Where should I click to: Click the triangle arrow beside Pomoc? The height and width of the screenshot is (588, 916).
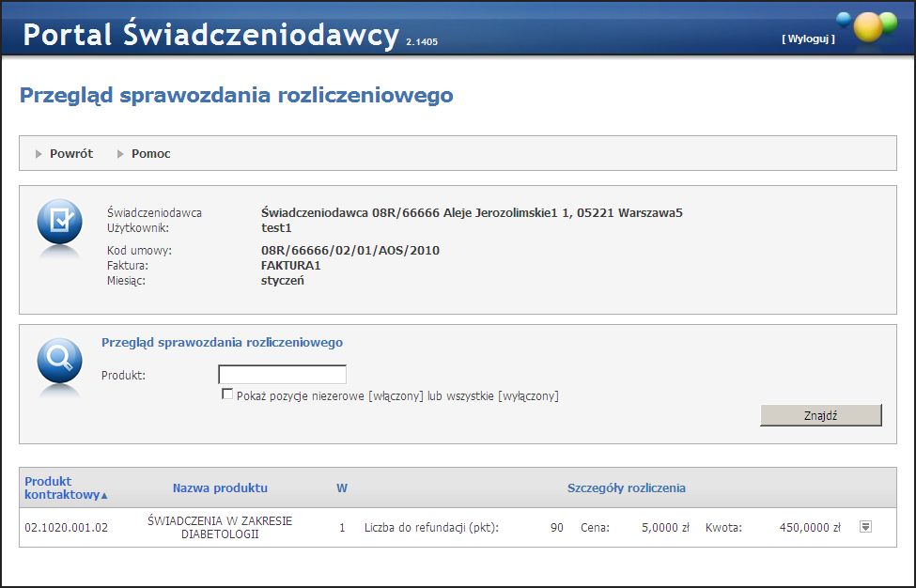tap(120, 154)
